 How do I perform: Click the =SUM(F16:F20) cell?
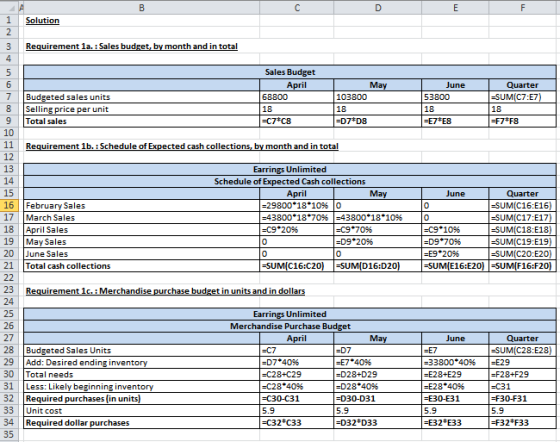[522, 266]
